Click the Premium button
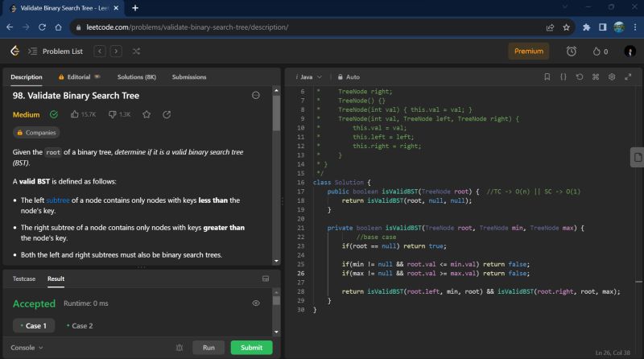Screen dimensions: 644x359 pos(528,52)
